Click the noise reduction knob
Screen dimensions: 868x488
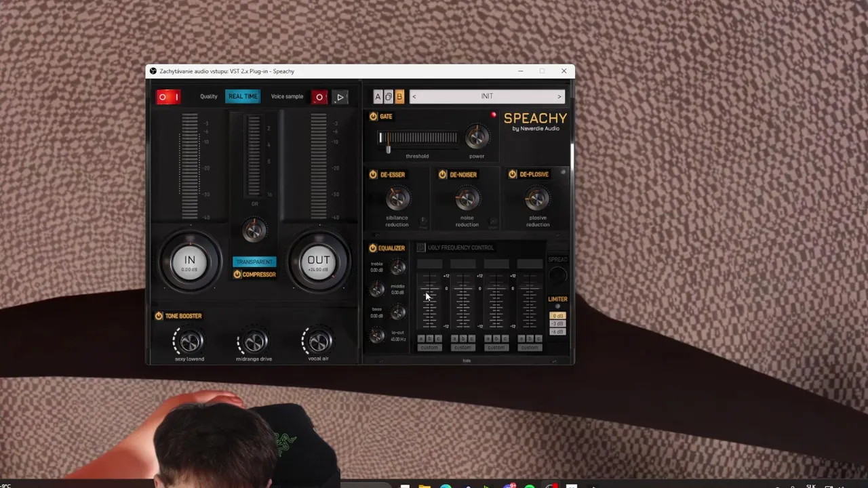click(x=467, y=199)
